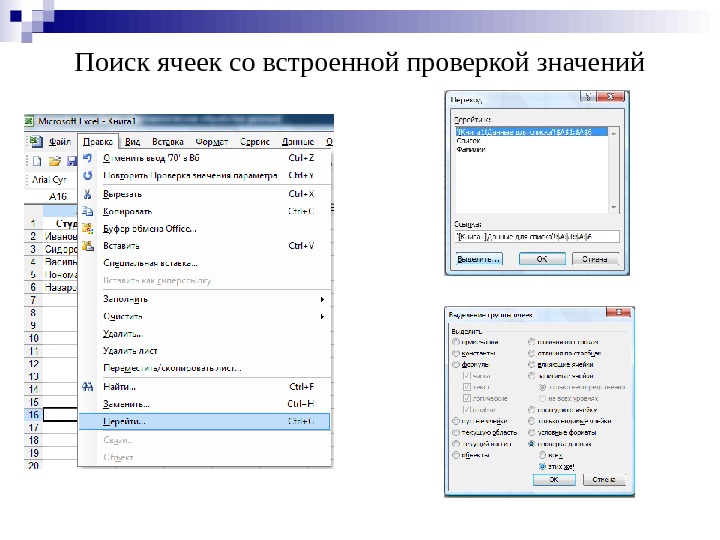720x540 pixels.
Task: Select the highlighted Данные для списка list entry
Action: point(531,132)
